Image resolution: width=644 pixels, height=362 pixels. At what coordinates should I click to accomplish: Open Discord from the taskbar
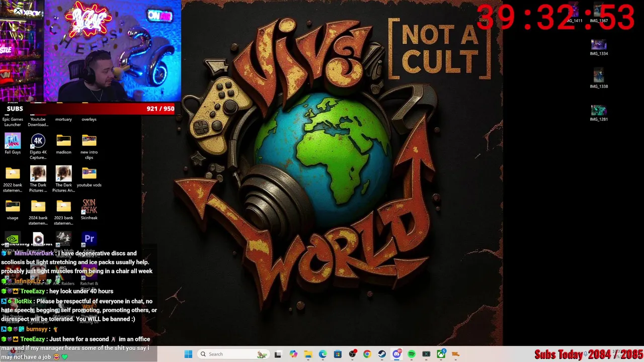click(396, 354)
